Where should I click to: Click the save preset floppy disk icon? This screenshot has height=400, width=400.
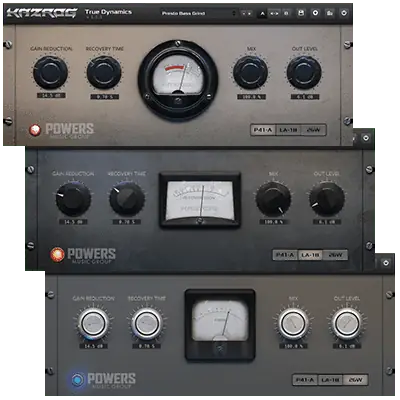coord(301,13)
